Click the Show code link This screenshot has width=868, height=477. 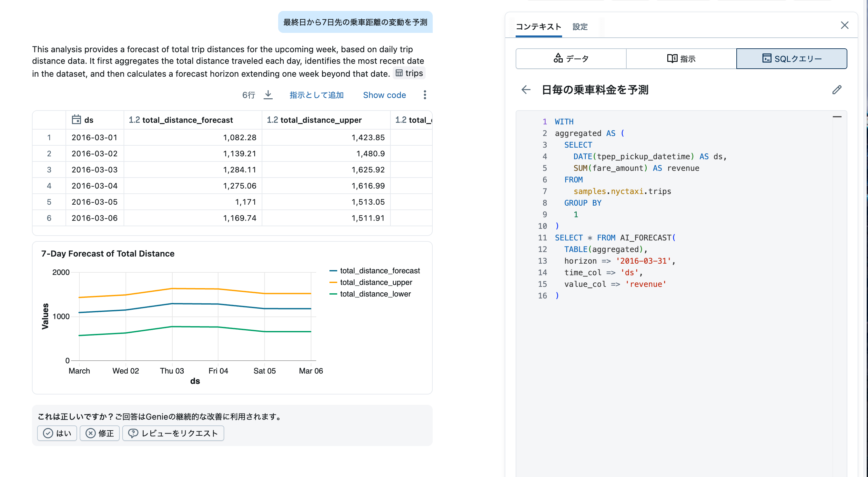click(x=384, y=95)
